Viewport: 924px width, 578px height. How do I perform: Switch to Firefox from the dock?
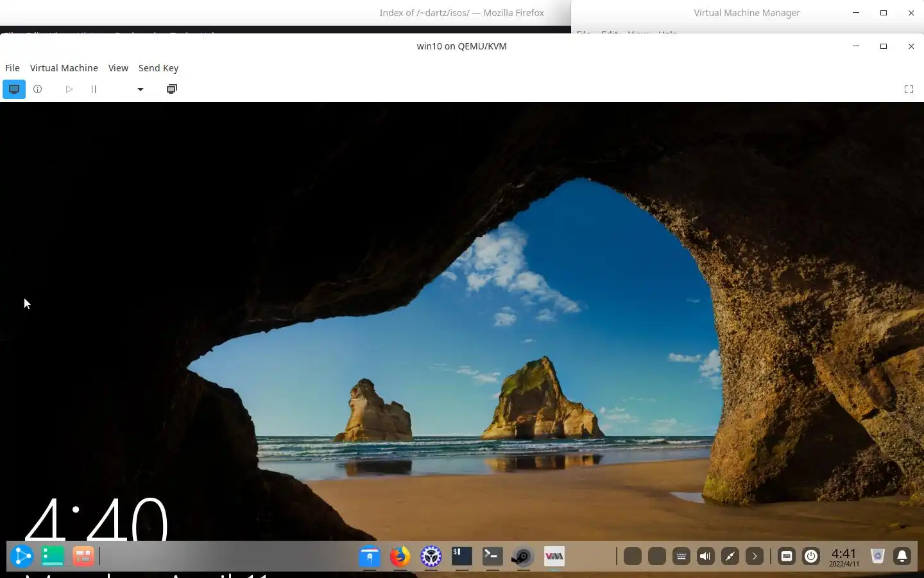click(400, 556)
